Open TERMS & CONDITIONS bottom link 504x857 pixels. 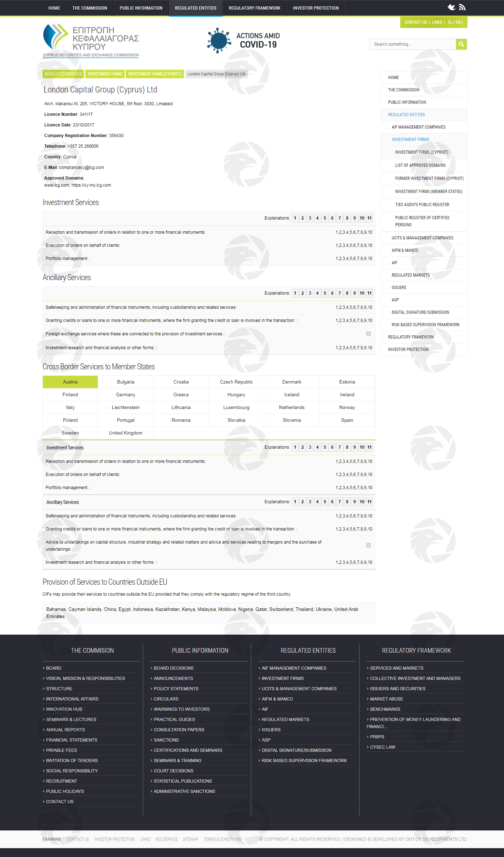pos(222,839)
